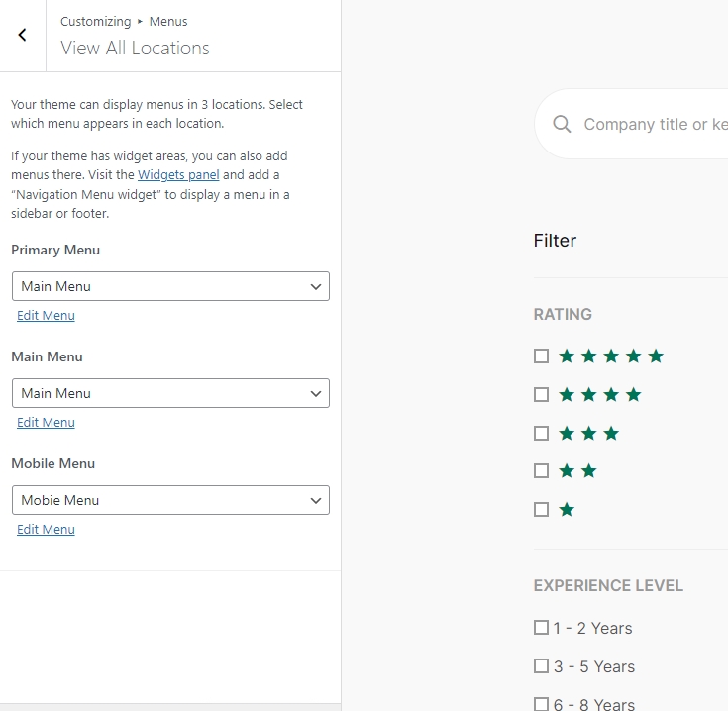Viewport: 728px width, 711px height.
Task: Open the Primary Menu dropdown
Action: (x=170, y=286)
